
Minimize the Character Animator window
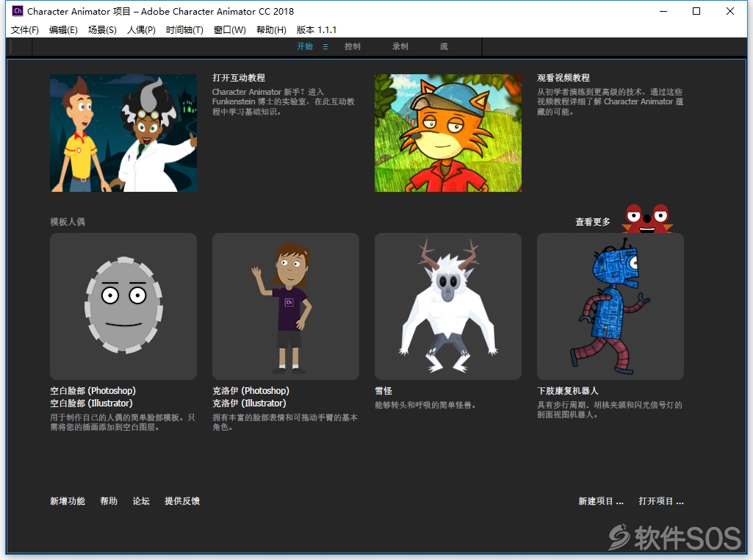tap(663, 11)
